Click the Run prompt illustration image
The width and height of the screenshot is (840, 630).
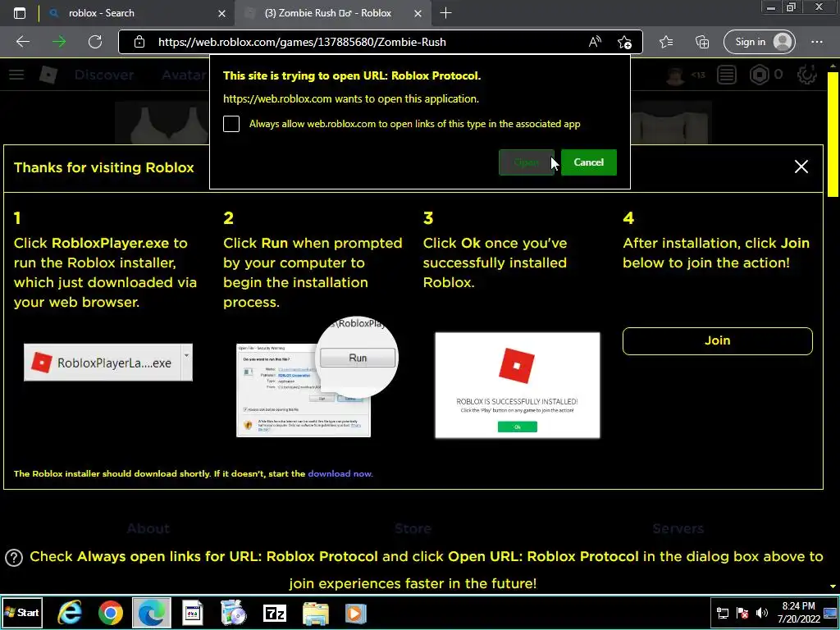[317, 377]
